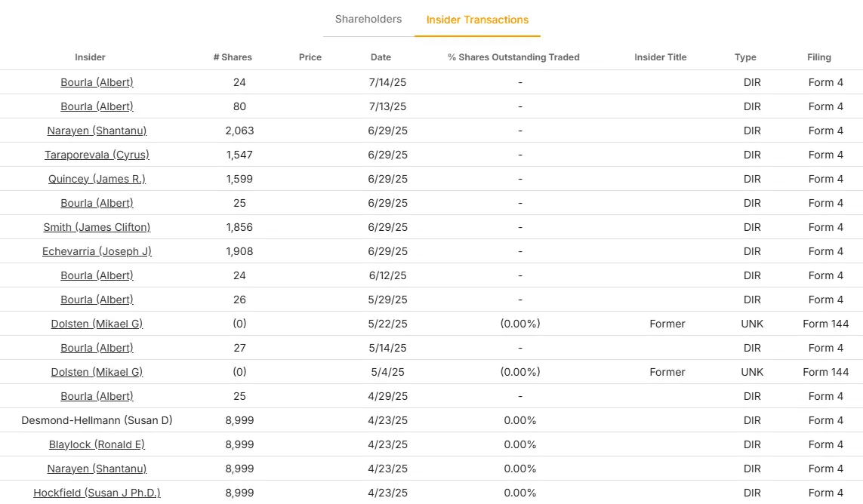Open Dolsten (Mikael G) link dated 5/22/25
This screenshot has width=863, height=504.
(x=97, y=324)
